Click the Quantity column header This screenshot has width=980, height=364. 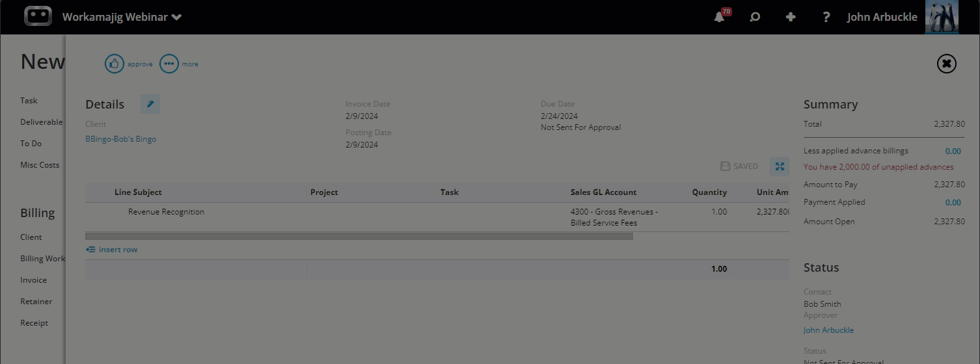[x=709, y=192]
